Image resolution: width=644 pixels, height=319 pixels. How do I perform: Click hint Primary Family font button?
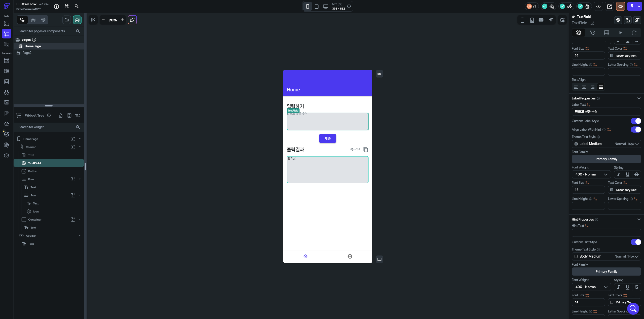[606, 272]
